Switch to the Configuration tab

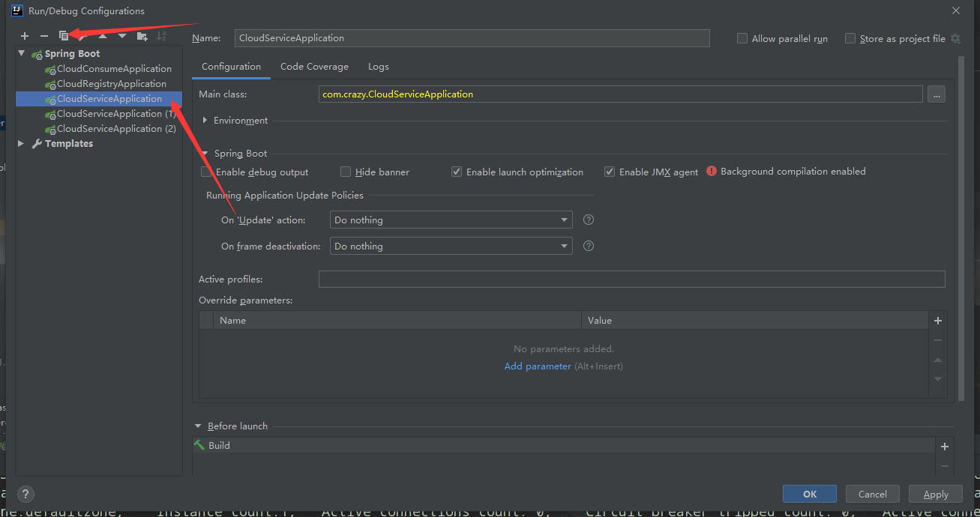click(x=231, y=67)
